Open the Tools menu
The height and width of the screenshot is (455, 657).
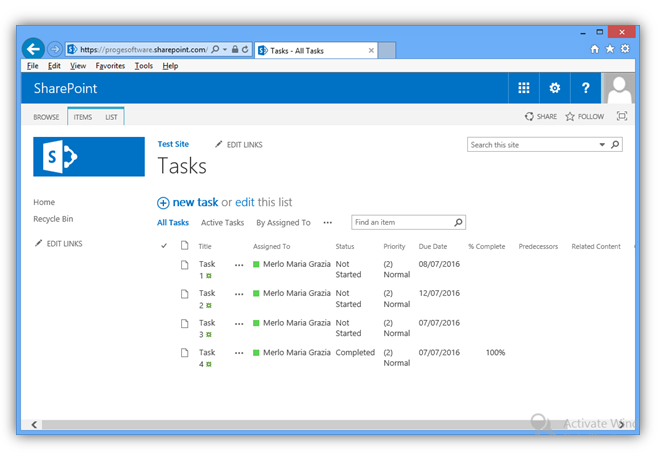tap(144, 66)
